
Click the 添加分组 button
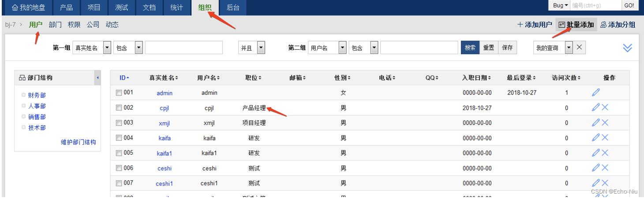point(618,25)
